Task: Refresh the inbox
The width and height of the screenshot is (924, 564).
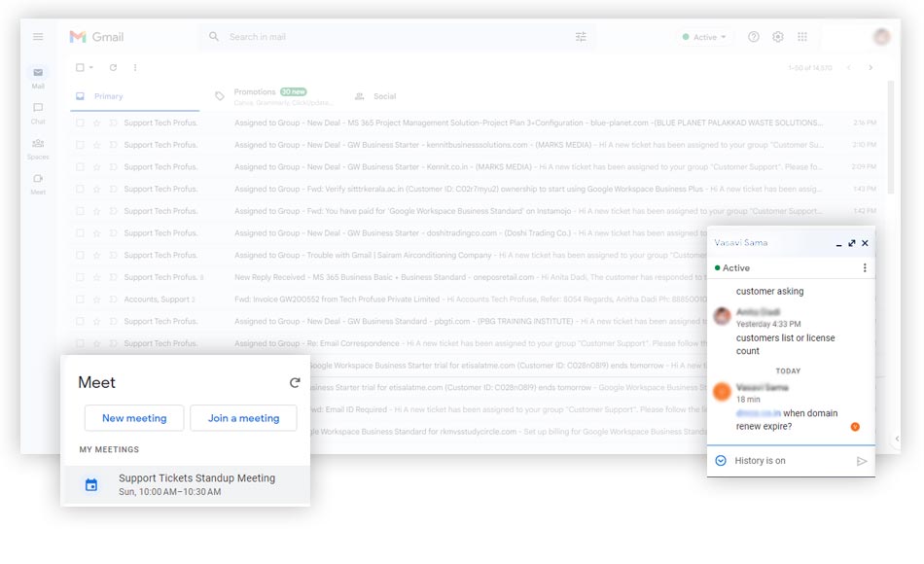Action: pyautogui.click(x=113, y=67)
